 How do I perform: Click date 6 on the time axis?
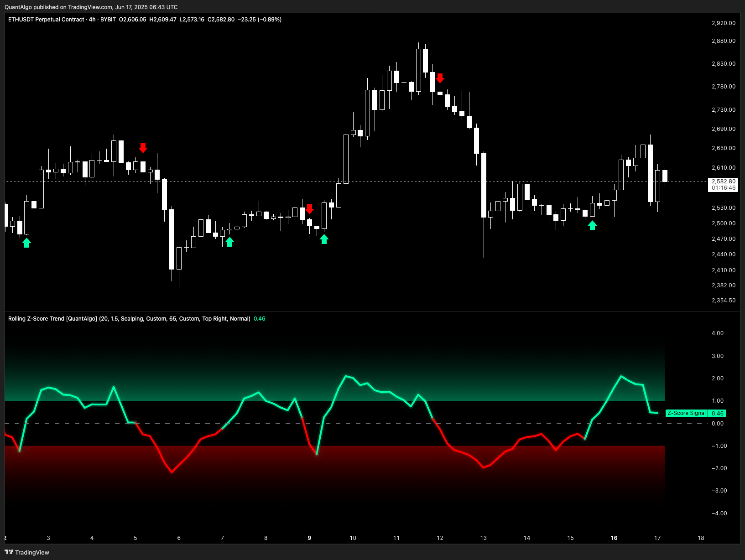(179, 538)
